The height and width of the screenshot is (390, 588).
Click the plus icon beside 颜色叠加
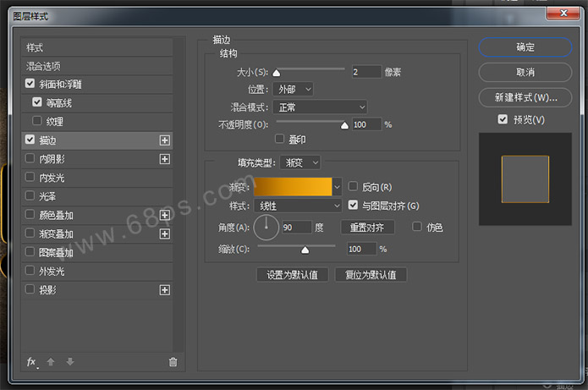[165, 215]
